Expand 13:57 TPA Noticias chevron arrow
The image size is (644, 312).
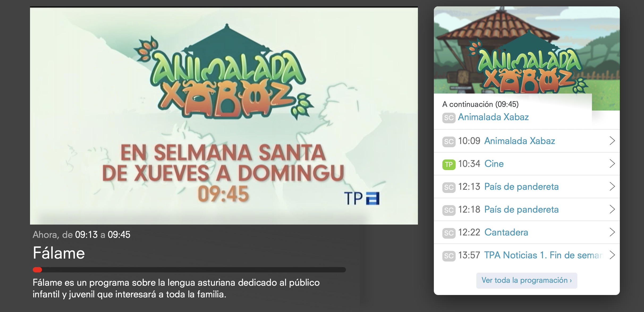(x=612, y=255)
